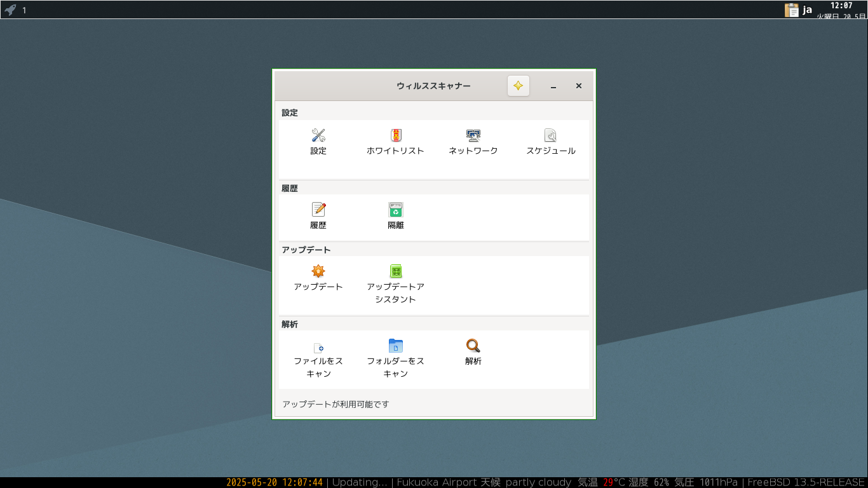Open the ネットワーク settings icon

coord(473,135)
